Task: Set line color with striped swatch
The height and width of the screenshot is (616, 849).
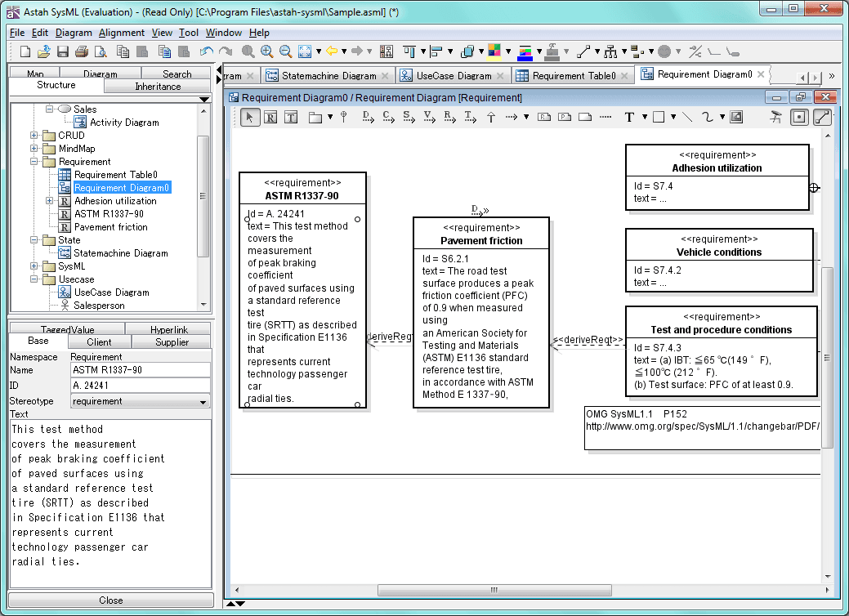Action: pos(525,52)
